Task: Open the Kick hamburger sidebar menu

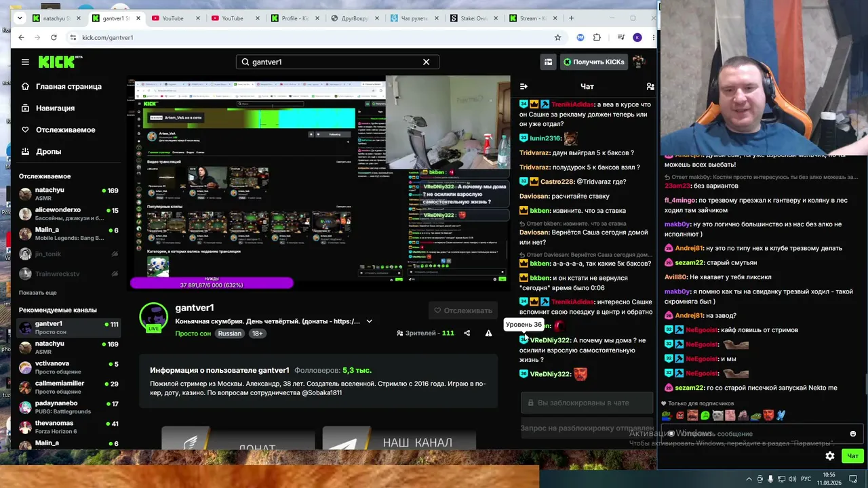Action: [25, 62]
